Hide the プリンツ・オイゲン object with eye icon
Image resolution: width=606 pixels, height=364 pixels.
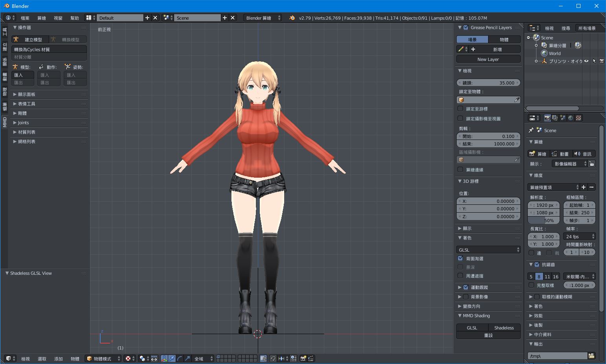pyautogui.click(x=586, y=61)
